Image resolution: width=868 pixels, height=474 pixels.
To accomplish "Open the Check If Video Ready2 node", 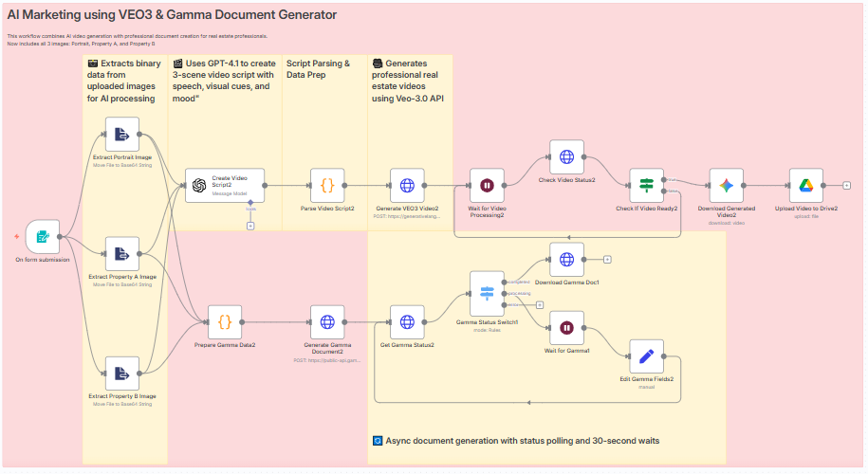I will (646, 185).
